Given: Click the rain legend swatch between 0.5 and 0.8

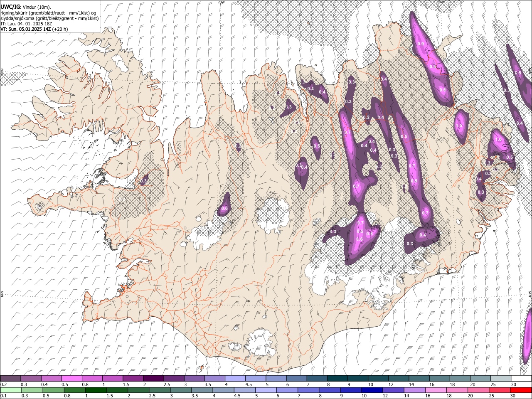Looking at the screenshot, I should pos(53,390).
